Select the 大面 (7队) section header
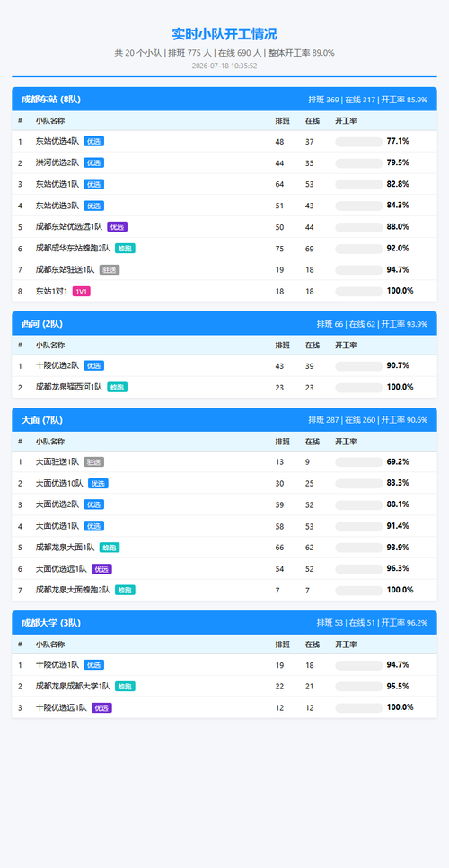 point(224,419)
